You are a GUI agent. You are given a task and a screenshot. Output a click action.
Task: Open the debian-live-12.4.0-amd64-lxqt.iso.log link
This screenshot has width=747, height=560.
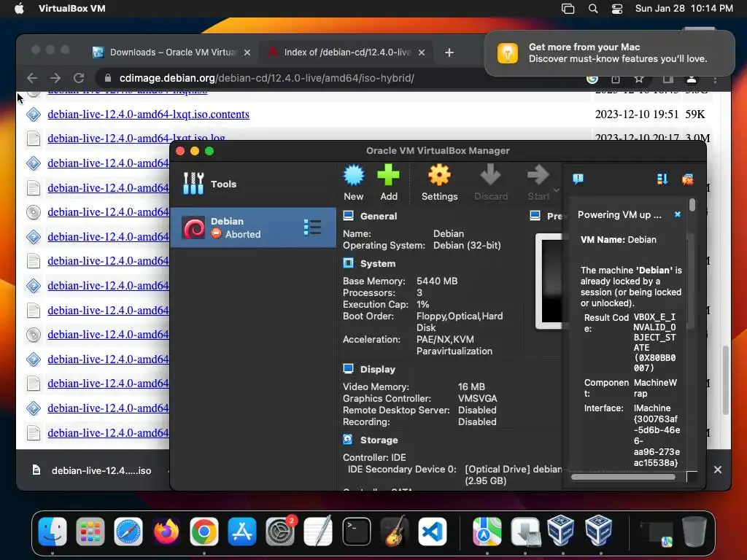point(136,138)
